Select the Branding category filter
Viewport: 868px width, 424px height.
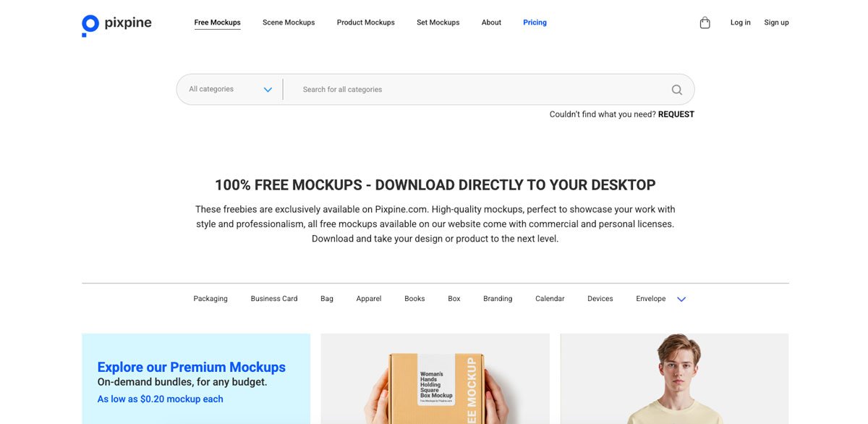click(x=497, y=298)
